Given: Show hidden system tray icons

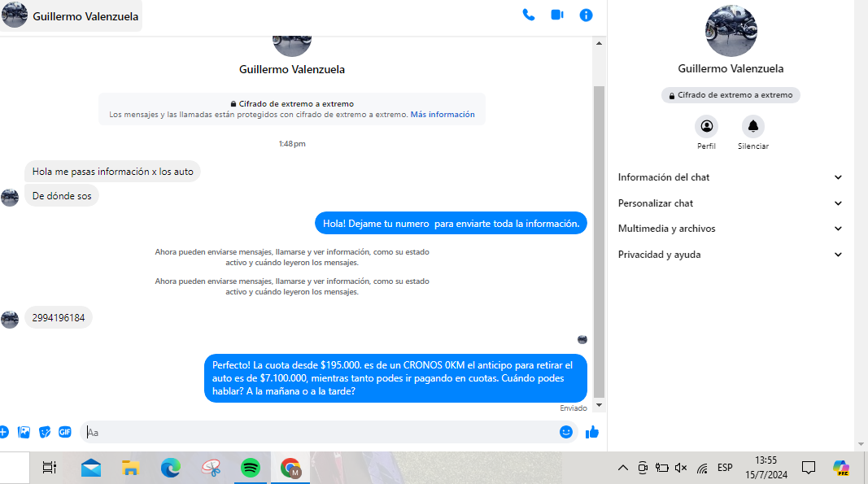Looking at the screenshot, I should pos(623,468).
